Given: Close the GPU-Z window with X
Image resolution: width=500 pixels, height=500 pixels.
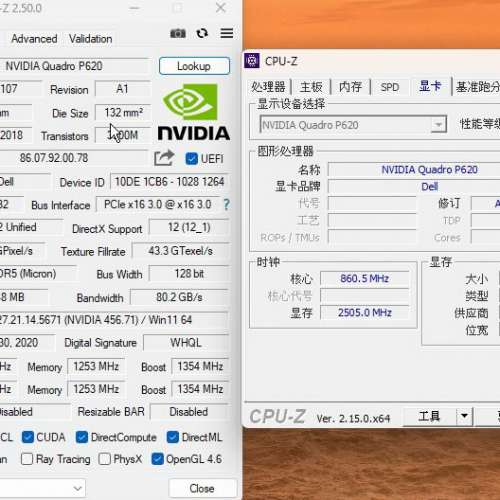Looking at the screenshot, I should point(221,8).
